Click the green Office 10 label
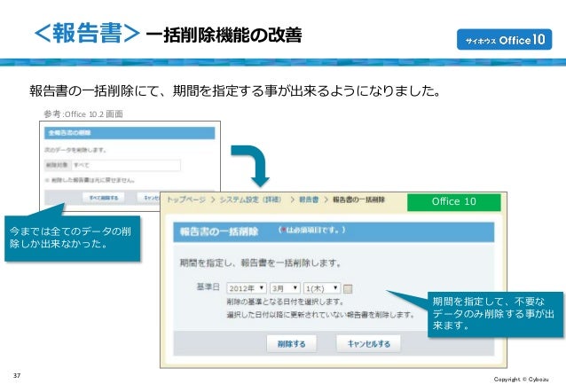This screenshot has height=392, width=566. coord(453,202)
